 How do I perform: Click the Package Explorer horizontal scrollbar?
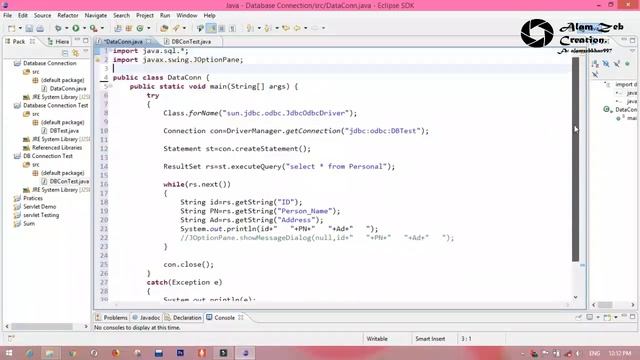[x=42, y=326]
